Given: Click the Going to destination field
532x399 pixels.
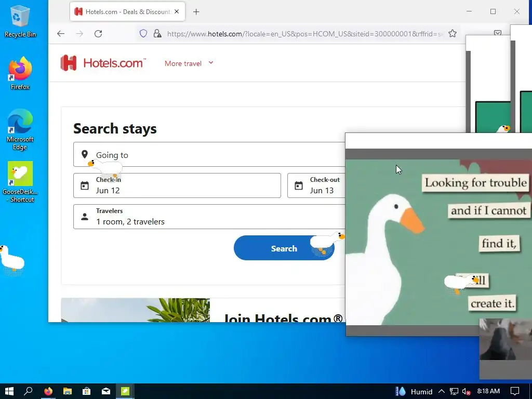Looking at the screenshot, I should pos(209,154).
